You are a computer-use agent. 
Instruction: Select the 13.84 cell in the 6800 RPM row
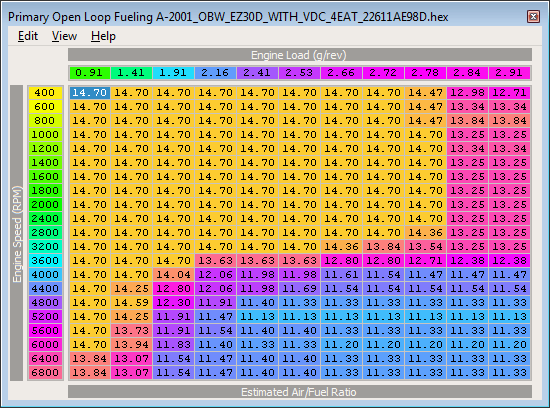click(90, 373)
